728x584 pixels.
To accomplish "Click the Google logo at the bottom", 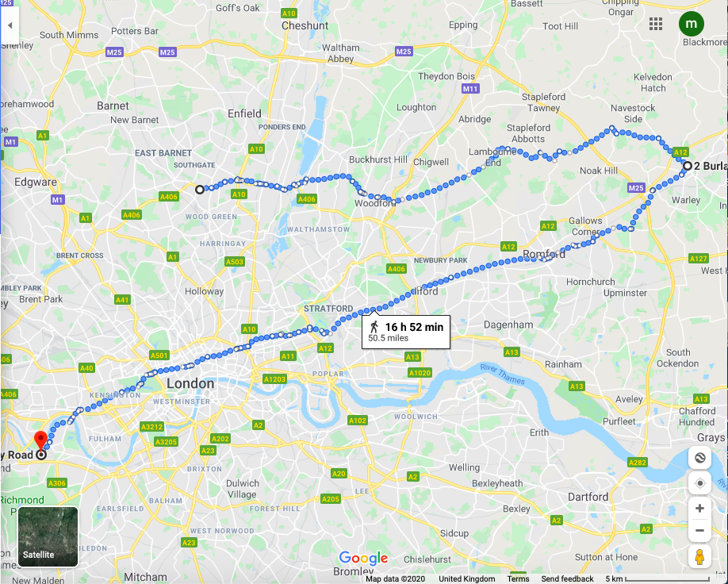I will (363, 558).
